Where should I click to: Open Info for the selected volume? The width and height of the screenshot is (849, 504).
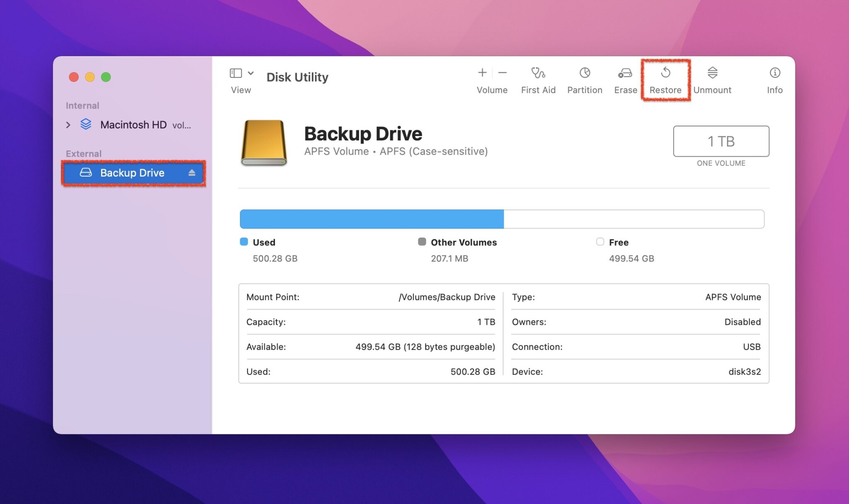coord(774,79)
